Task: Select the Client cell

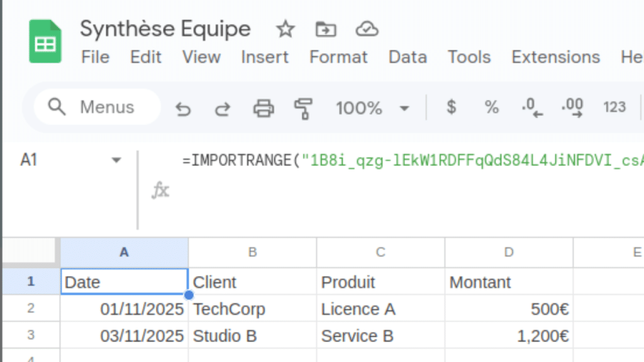Action: point(253,282)
